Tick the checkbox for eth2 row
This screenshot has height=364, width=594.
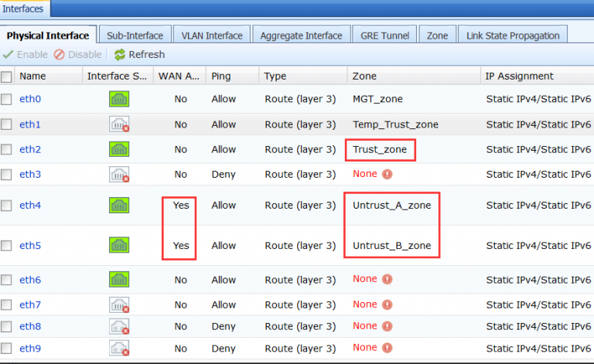click(7, 149)
